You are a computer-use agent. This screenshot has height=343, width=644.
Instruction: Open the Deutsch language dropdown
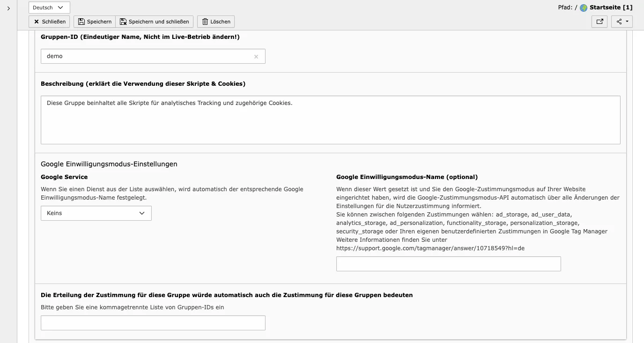click(48, 7)
